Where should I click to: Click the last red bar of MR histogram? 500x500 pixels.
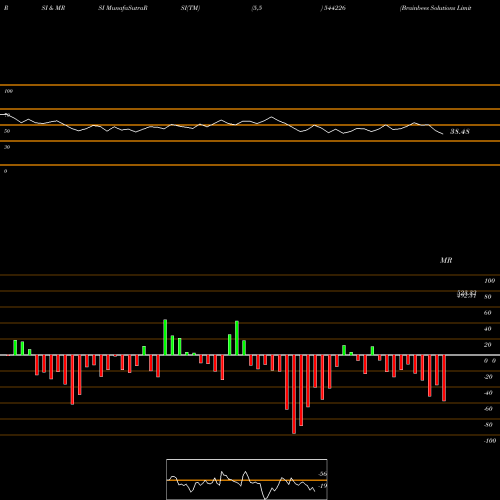444,378
